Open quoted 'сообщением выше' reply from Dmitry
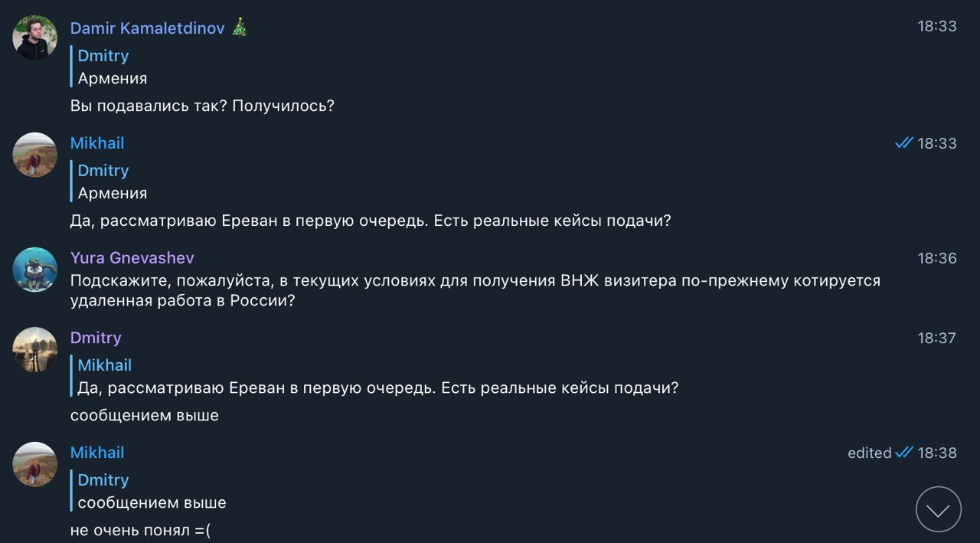This screenshot has width=980, height=543. tap(152, 492)
